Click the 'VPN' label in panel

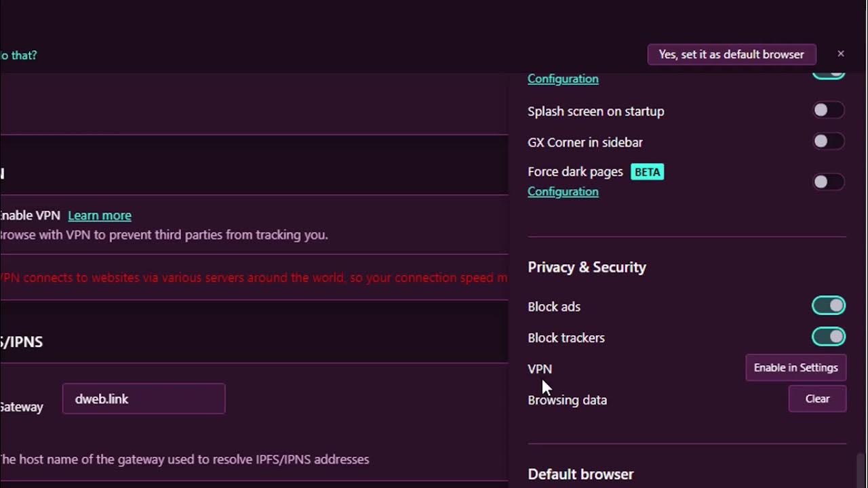click(540, 369)
